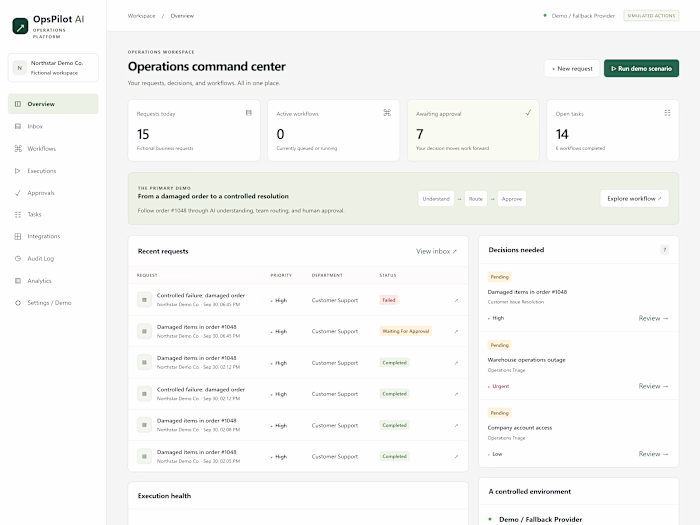This screenshot has height=525, width=700.
Task: Click the Workspace breadcrumb
Action: 142,16
